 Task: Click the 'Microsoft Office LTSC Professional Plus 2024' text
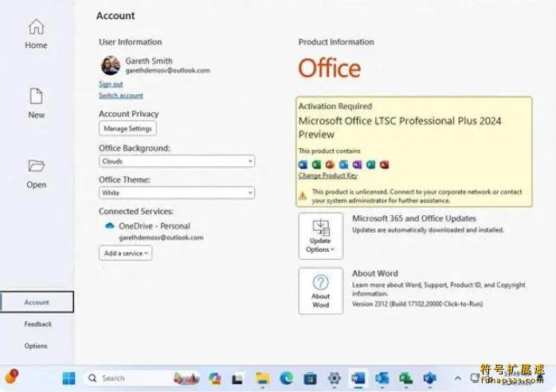click(400, 121)
